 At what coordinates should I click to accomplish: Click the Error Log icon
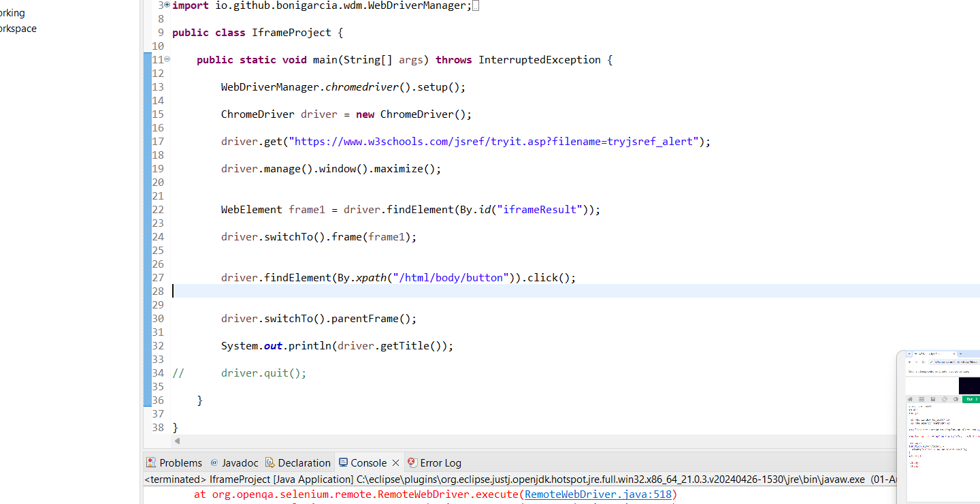coord(412,462)
